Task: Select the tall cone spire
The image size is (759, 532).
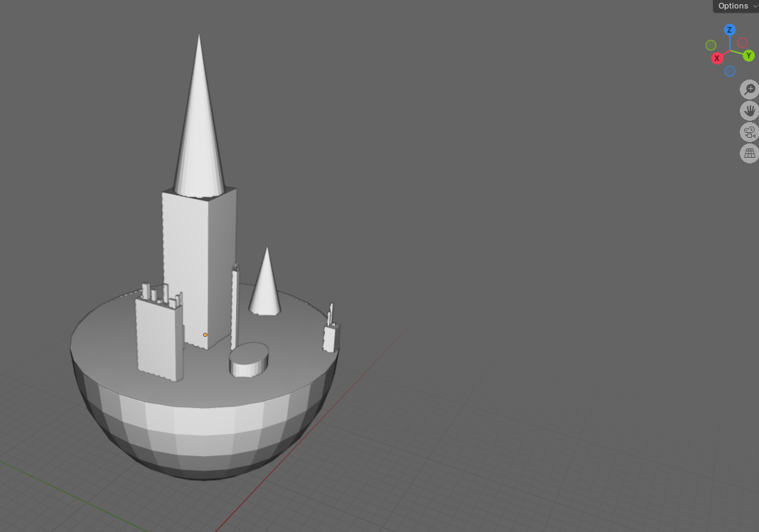Action: [x=199, y=128]
